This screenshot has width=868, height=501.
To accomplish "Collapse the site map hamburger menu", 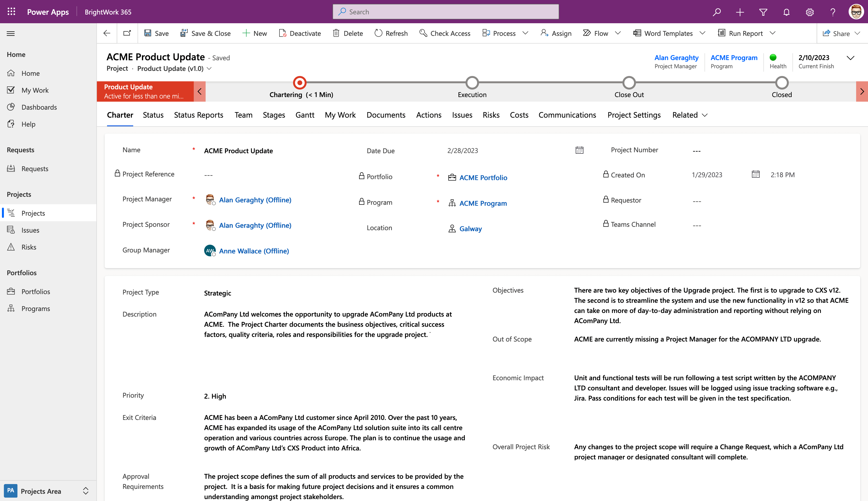I will click(11, 33).
